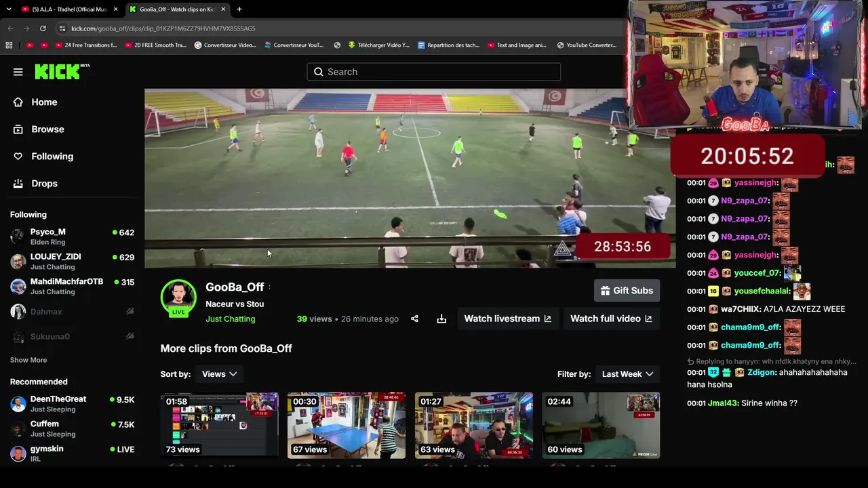Close the A.L.A Tfadhel tab
This screenshot has height=488, width=868.
(x=115, y=9)
